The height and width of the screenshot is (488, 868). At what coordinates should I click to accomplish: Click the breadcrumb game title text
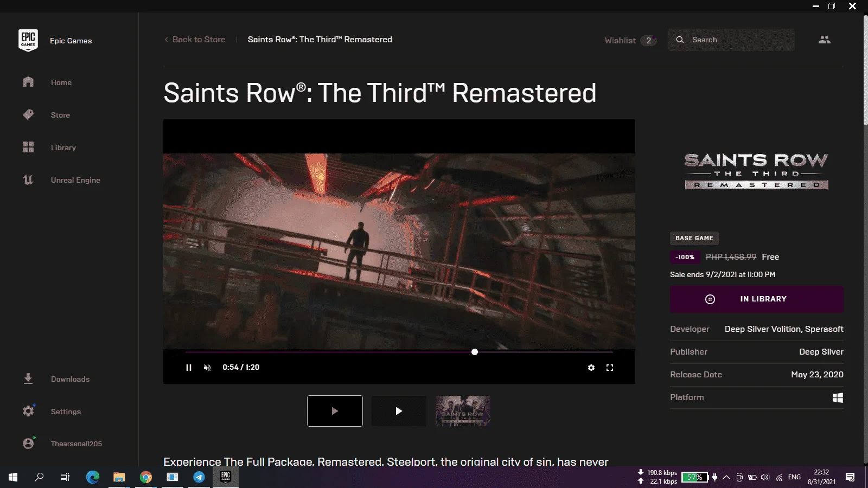pyautogui.click(x=320, y=40)
